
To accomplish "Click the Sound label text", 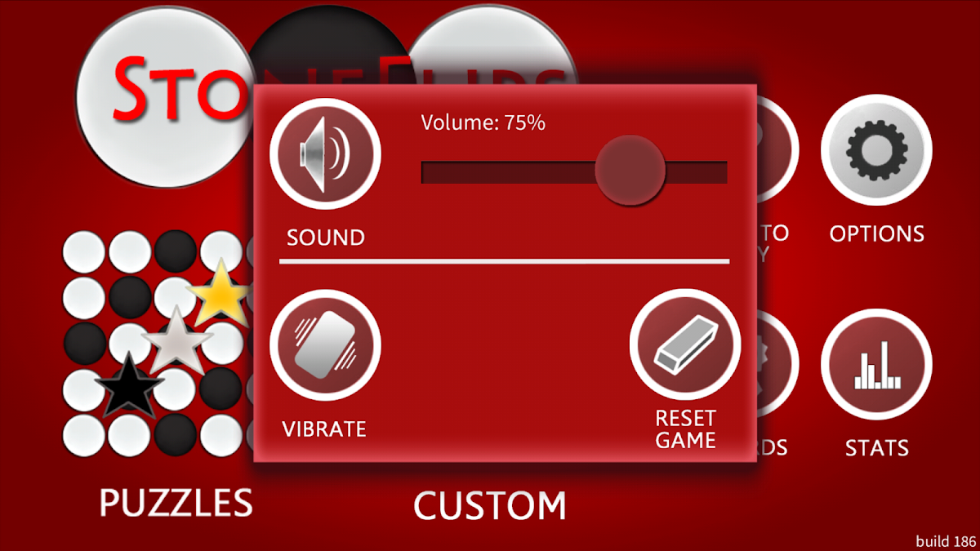I will (326, 238).
